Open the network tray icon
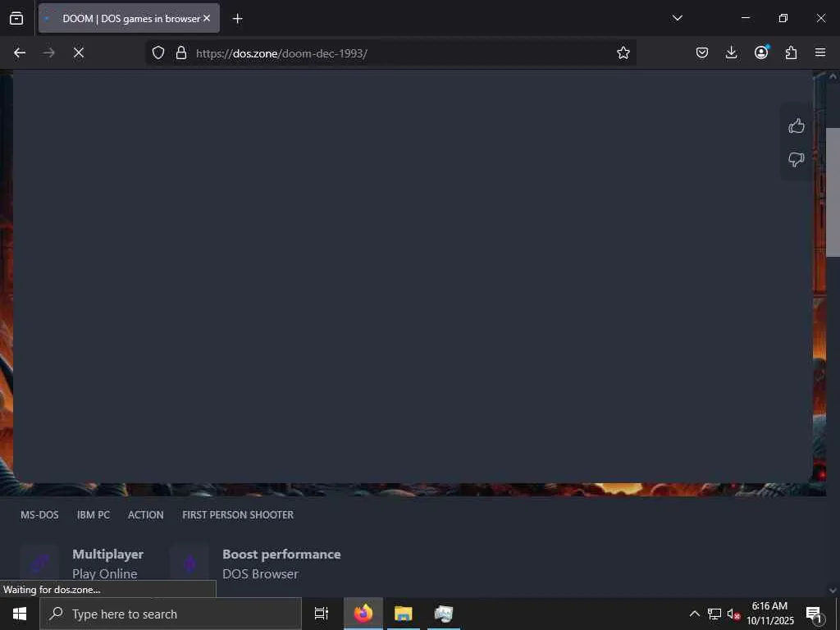The height and width of the screenshot is (630, 840). (714, 614)
